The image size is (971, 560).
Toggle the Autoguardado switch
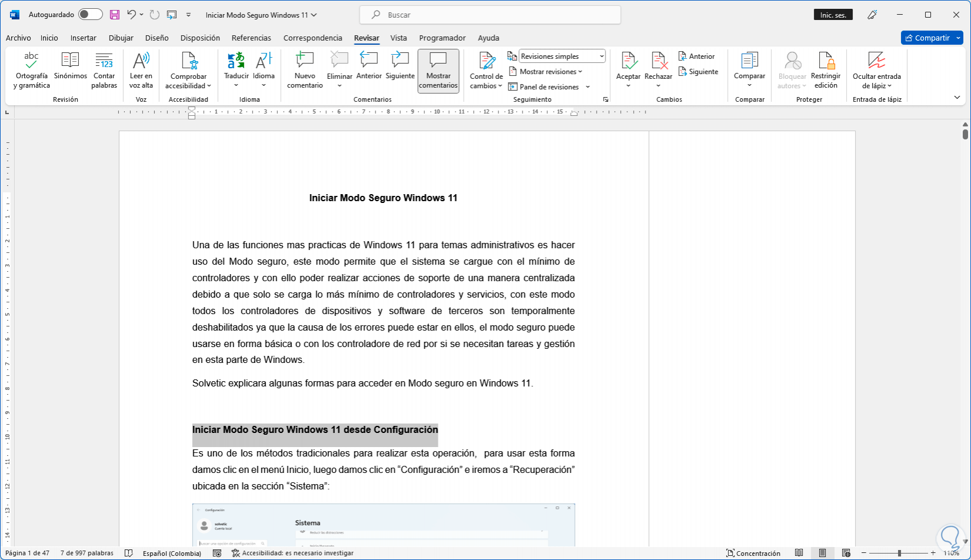(90, 15)
